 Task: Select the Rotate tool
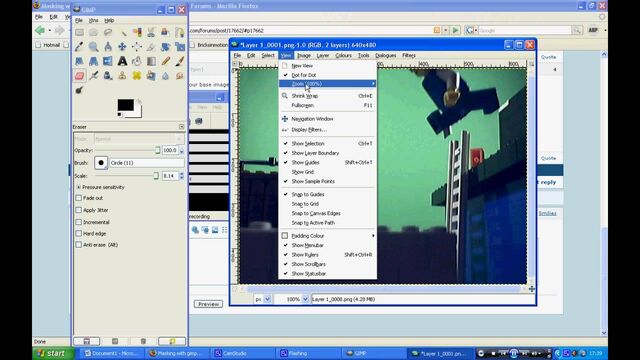[x=165, y=47]
